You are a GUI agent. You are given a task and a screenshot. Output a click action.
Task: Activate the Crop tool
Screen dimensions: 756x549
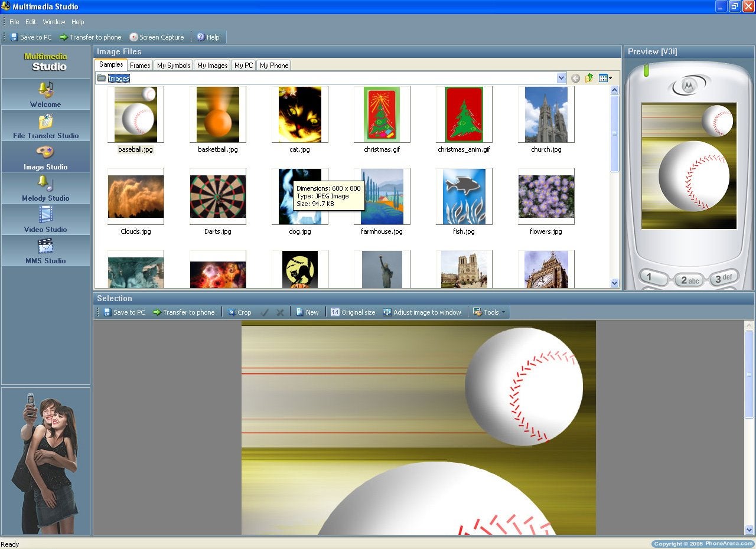240,312
